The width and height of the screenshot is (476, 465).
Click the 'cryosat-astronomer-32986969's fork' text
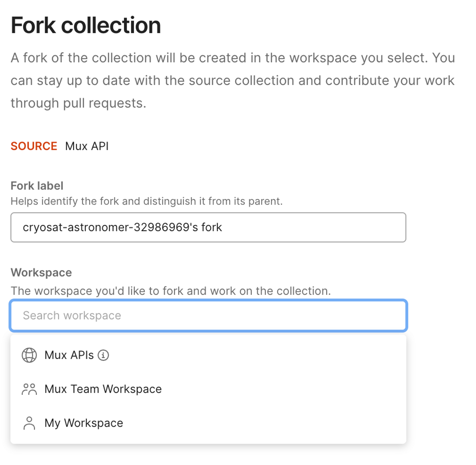122,228
